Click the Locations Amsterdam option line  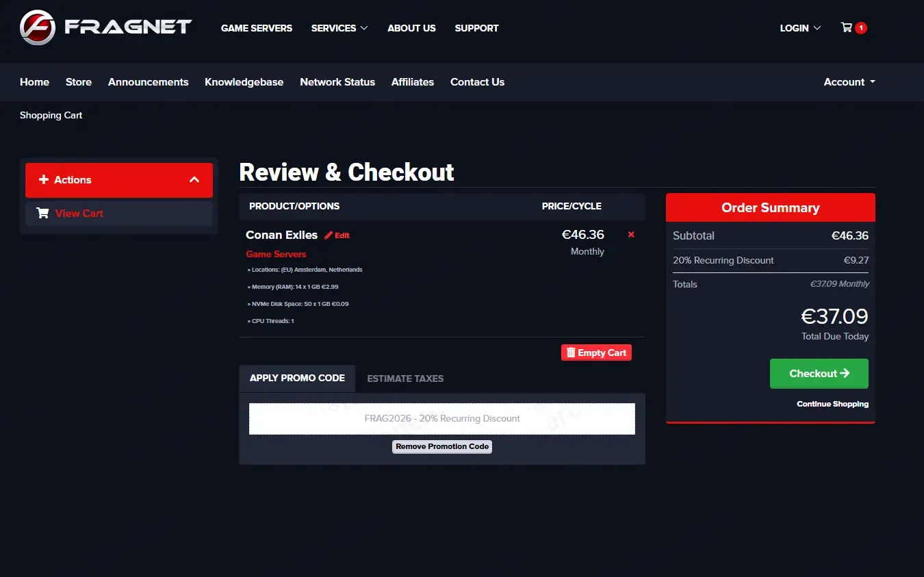305,270
